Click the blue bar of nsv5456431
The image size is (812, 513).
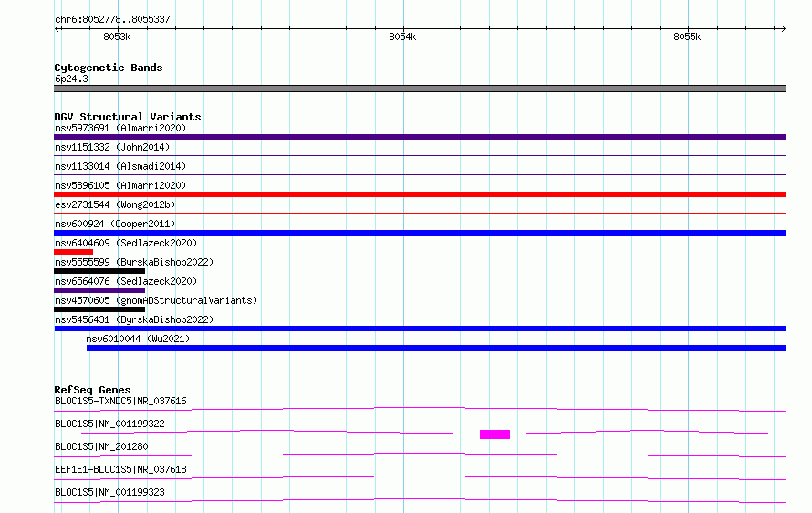pos(420,329)
